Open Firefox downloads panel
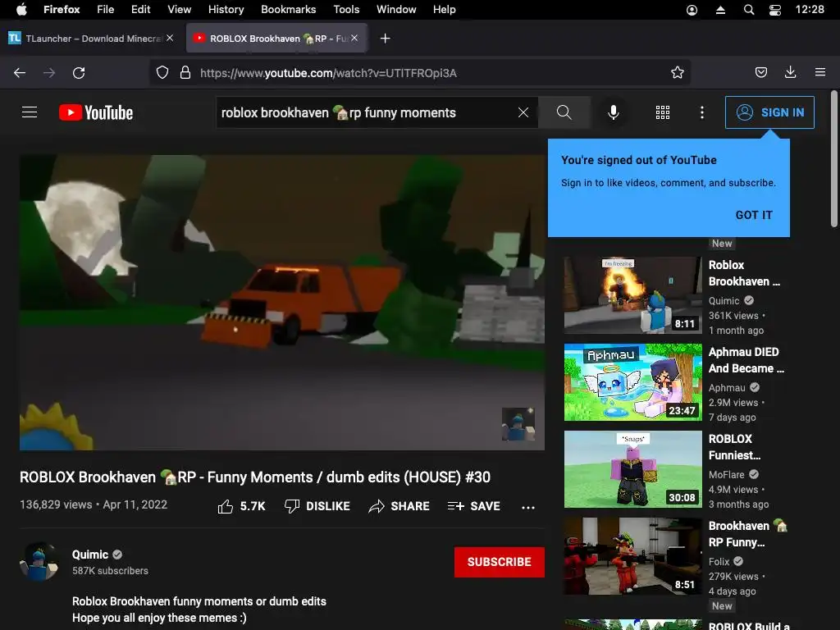Image resolution: width=840 pixels, height=630 pixels. [790, 72]
